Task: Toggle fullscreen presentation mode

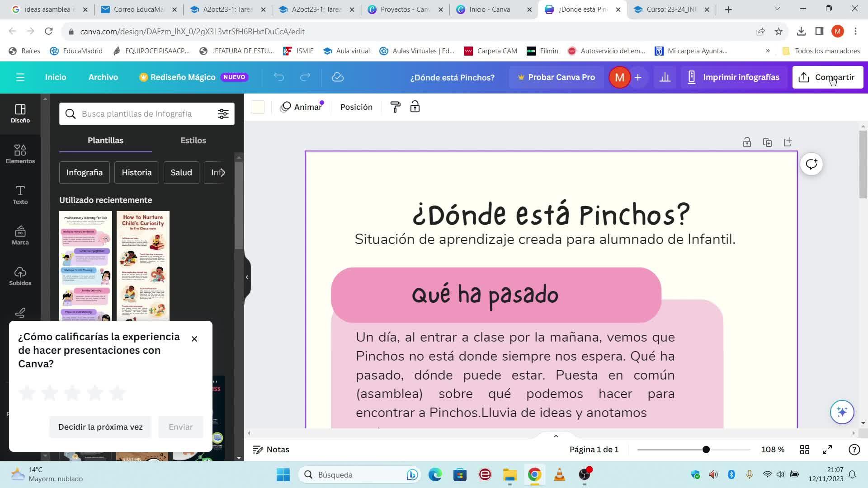Action: (x=827, y=450)
